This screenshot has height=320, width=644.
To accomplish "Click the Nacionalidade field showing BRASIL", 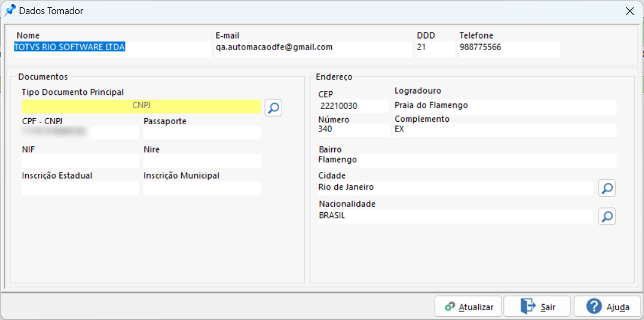I will [x=455, y=217].
